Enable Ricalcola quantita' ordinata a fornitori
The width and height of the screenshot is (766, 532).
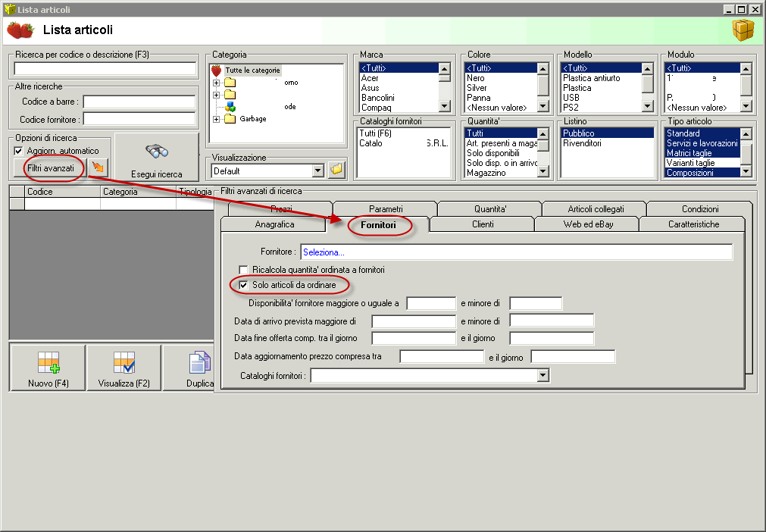pyautogui.click(x=243, y=270)
